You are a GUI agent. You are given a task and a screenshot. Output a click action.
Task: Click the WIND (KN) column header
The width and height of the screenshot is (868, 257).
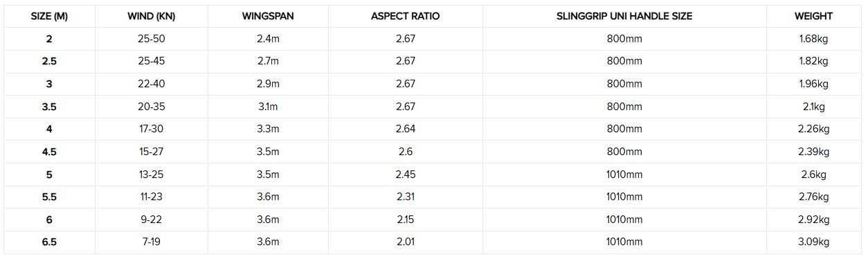tap(151, 16)
